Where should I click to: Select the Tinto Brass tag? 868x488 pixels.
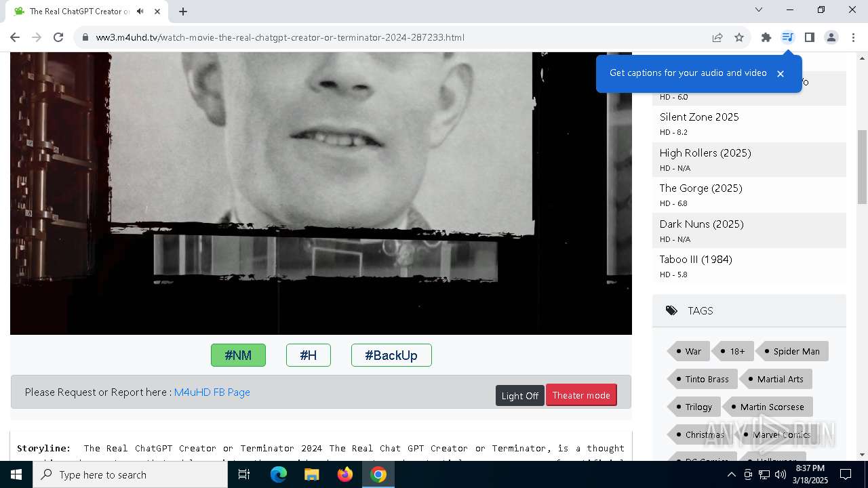point(702,379)
